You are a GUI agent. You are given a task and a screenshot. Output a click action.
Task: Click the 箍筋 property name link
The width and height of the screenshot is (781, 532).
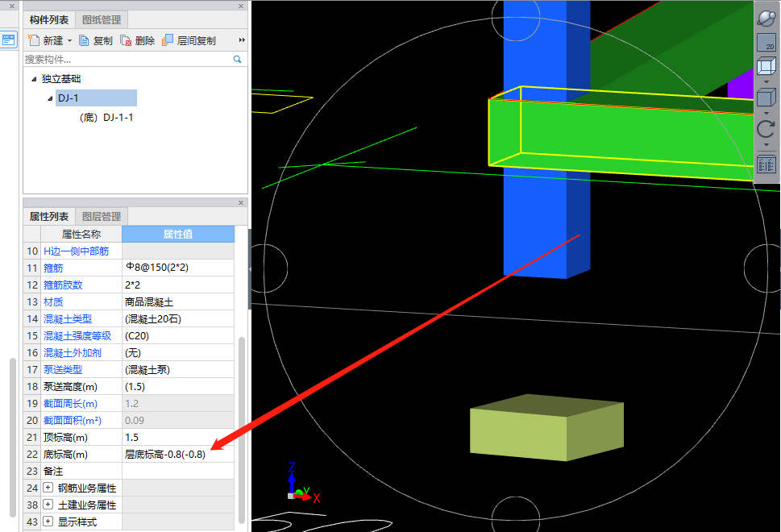[53, 268]
